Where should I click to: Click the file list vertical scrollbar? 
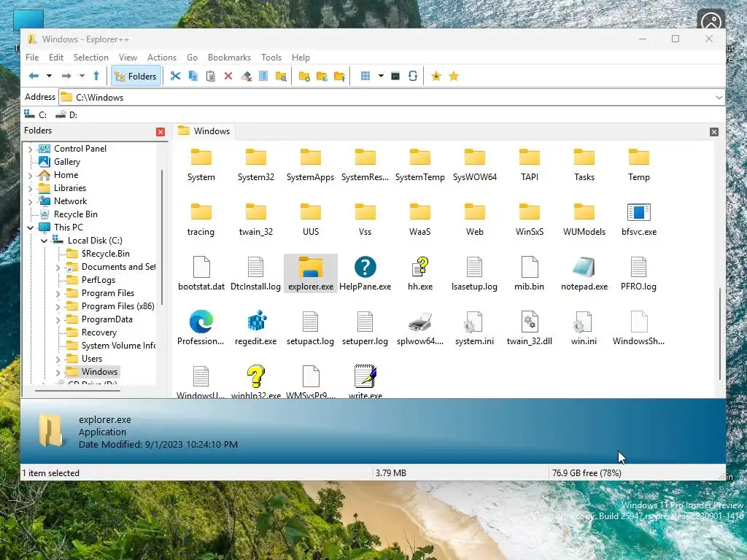point(719,333)
